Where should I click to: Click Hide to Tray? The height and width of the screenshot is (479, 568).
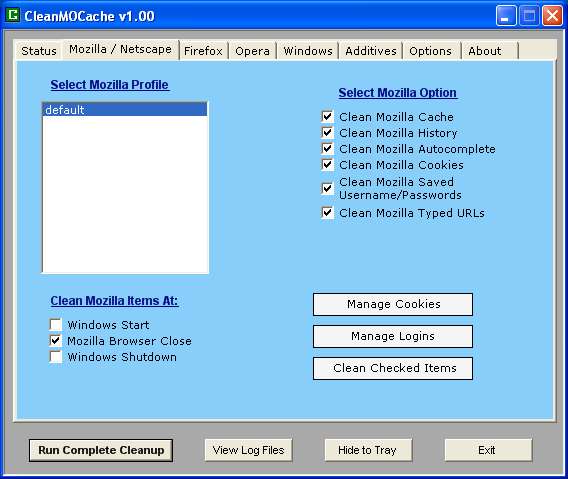pyautogui.click(x=368, y=450)
